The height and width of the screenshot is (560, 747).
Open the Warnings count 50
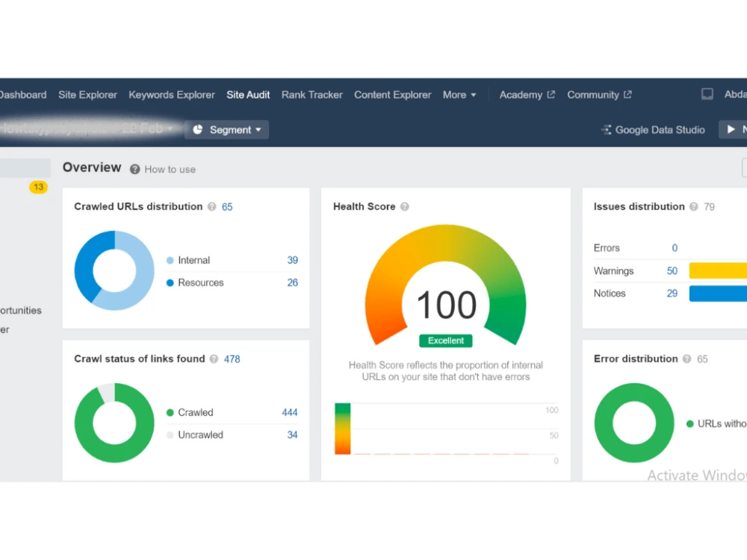click(672, 270)
